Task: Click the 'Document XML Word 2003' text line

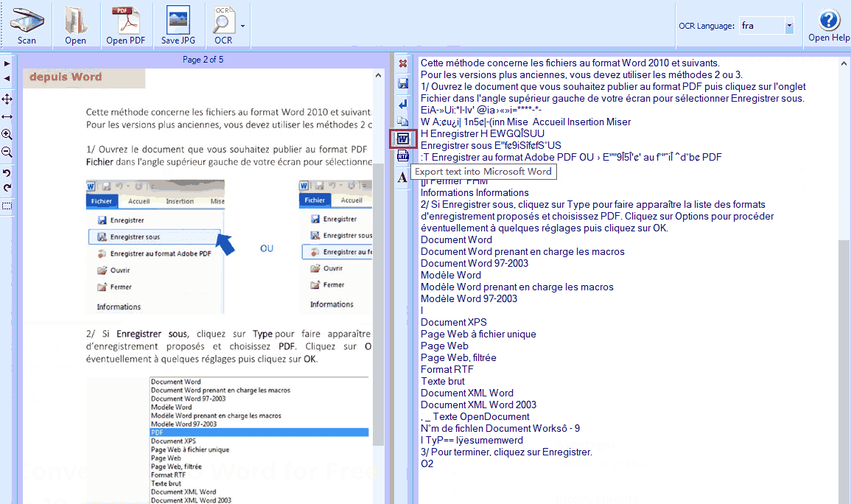Action: [479, 405]
